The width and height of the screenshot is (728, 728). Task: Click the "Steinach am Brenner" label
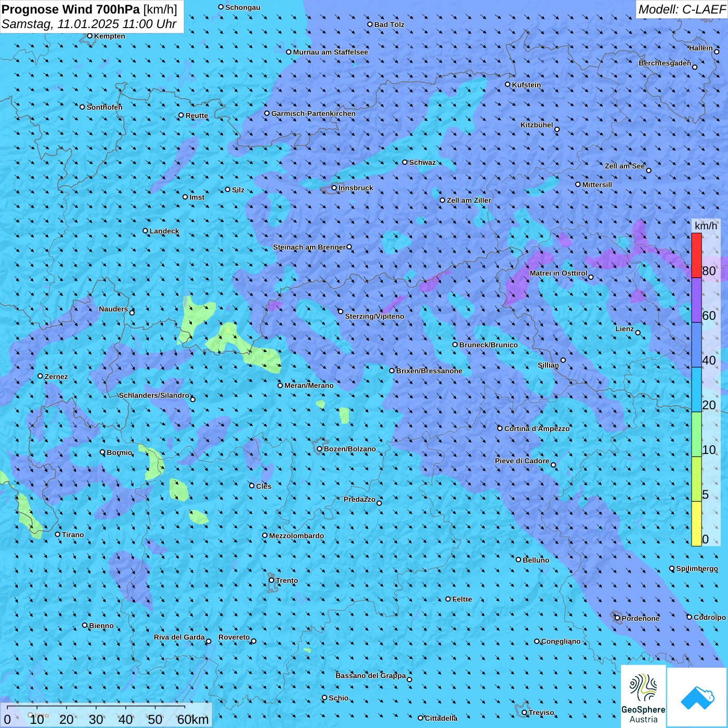[x=309, y=247]
